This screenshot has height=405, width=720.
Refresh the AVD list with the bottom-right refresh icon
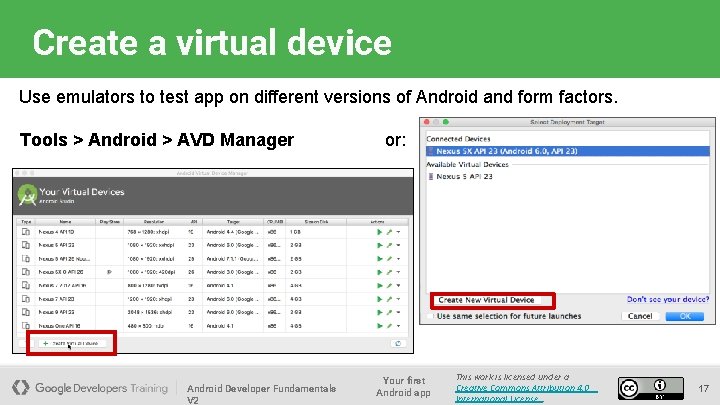point(398,343)
